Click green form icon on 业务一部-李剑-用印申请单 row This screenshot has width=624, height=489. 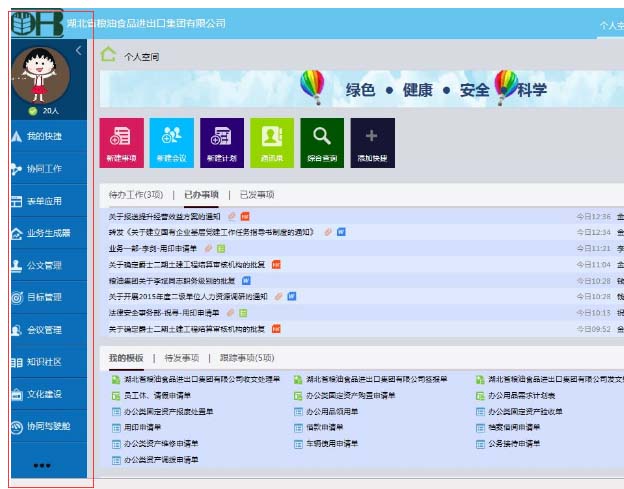(x=221, y=248)
